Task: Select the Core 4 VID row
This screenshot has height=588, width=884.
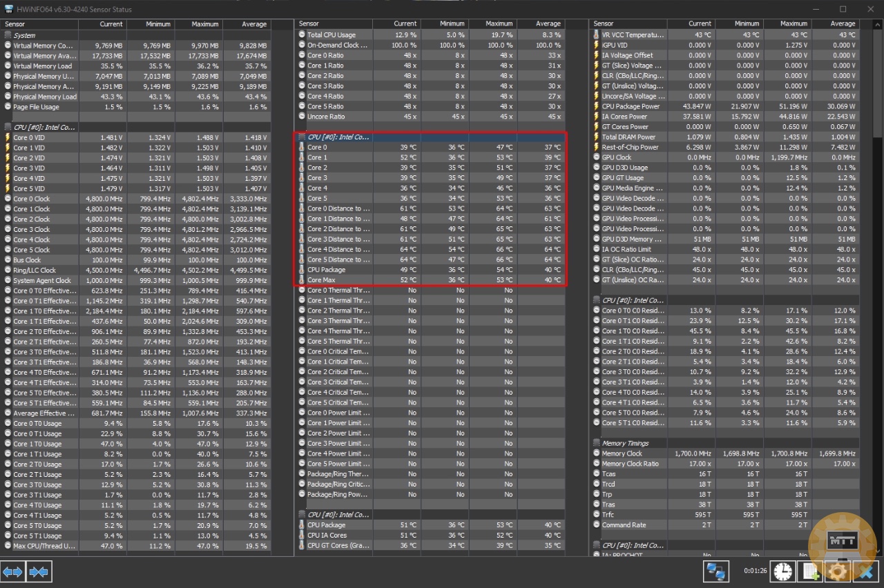Action: tap(137, 178)
